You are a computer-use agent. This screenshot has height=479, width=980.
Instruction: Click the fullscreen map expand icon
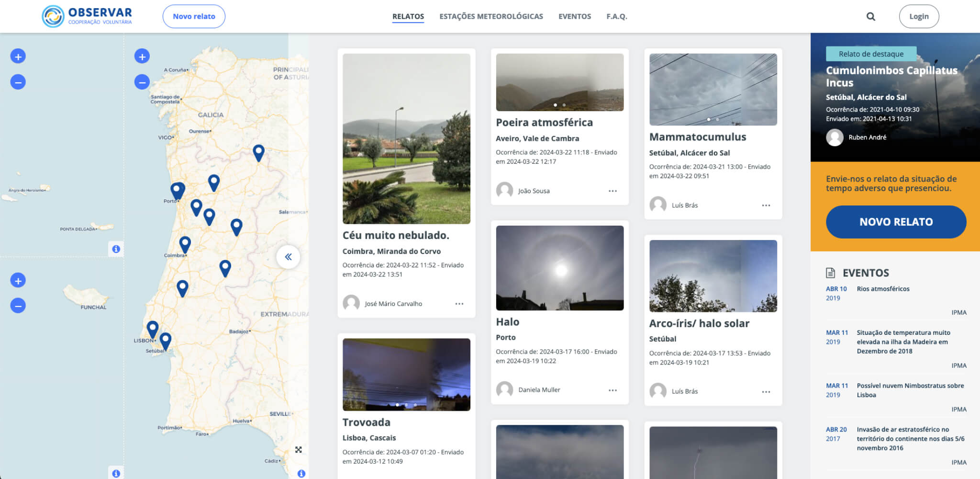298,450
